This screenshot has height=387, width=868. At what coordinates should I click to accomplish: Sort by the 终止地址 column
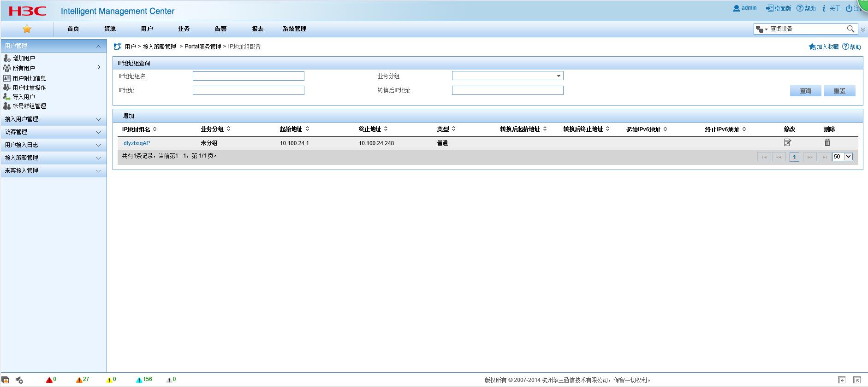[x=373, y=129]
